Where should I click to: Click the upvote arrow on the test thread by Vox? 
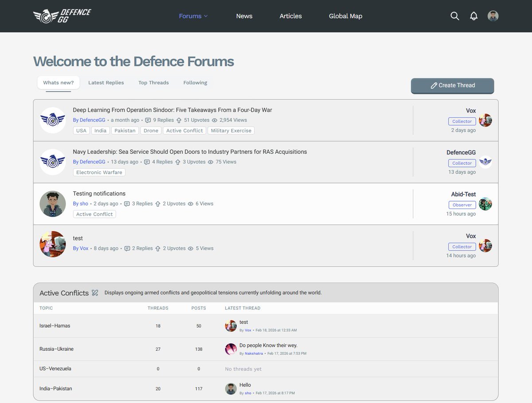pos(158,248)
